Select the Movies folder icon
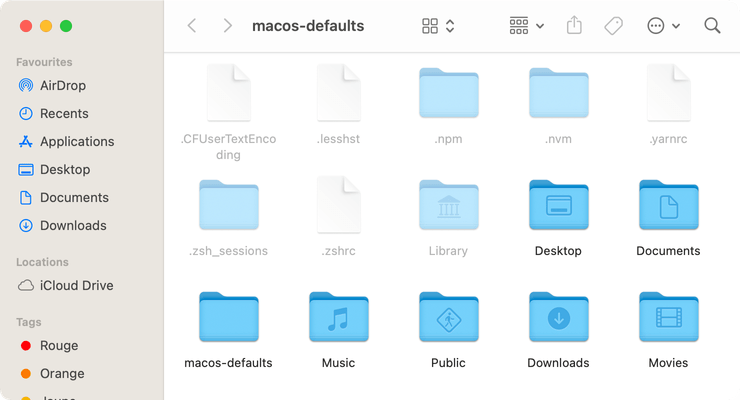 (669, 317)
